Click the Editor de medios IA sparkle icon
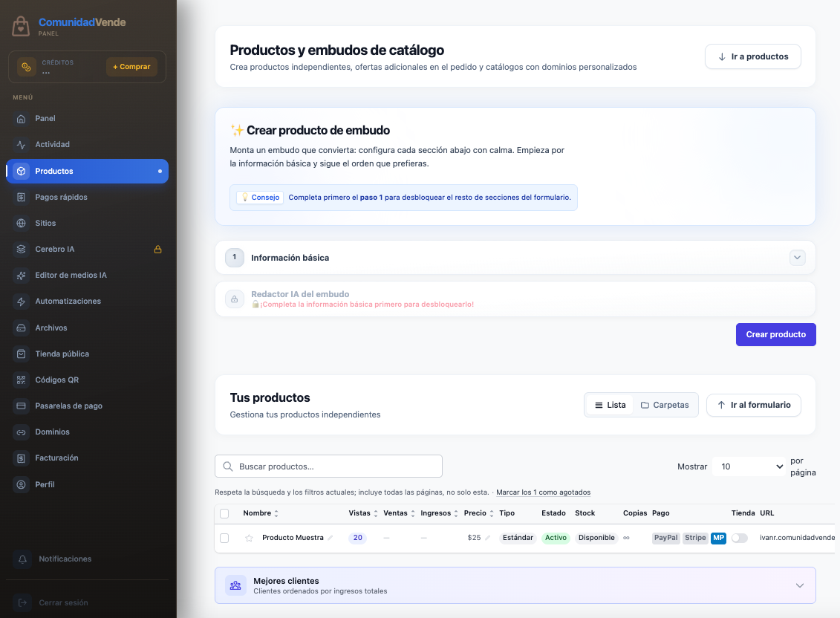This screenshot has width=840, height=618. [21, 276]
